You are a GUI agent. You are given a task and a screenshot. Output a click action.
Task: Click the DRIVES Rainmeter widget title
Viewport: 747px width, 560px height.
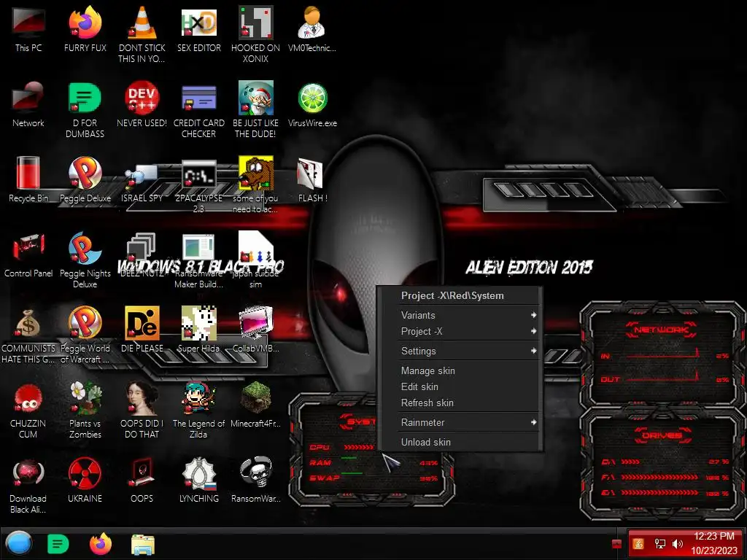pos(662,435)
